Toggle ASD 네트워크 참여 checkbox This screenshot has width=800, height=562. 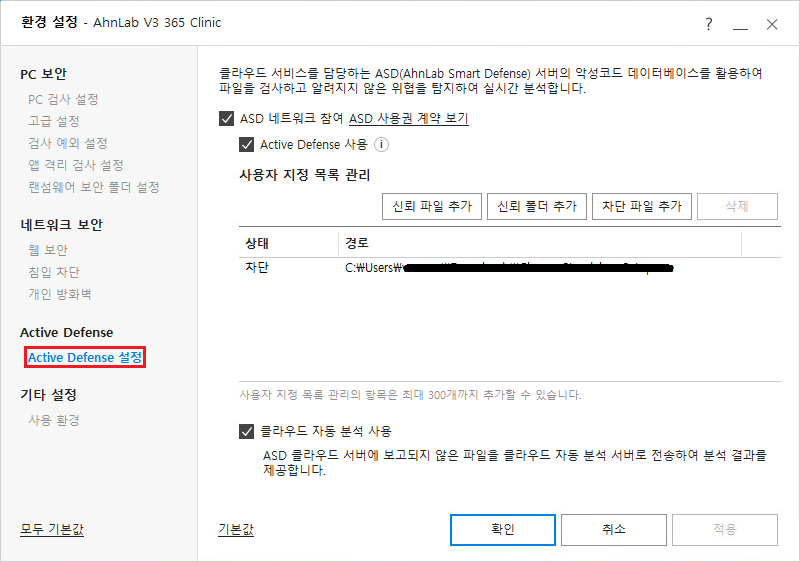pyautogui.click(x=227, y=119)
